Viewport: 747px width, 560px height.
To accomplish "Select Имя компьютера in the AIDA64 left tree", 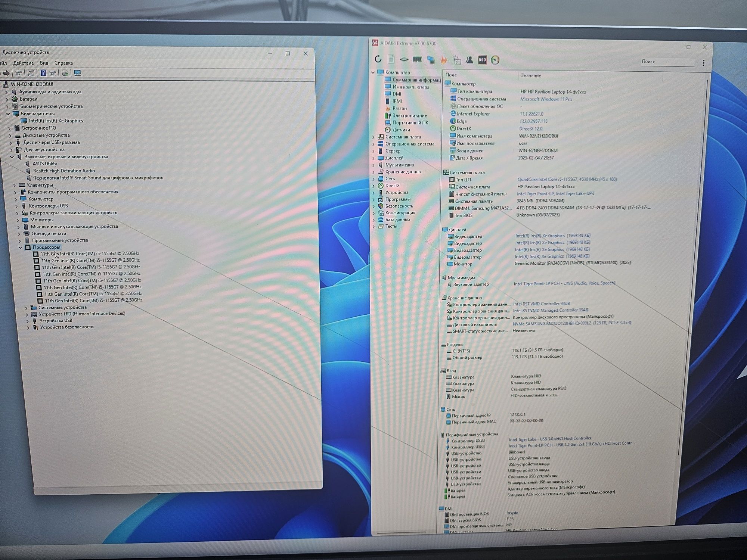I will (x=411, y=87).
